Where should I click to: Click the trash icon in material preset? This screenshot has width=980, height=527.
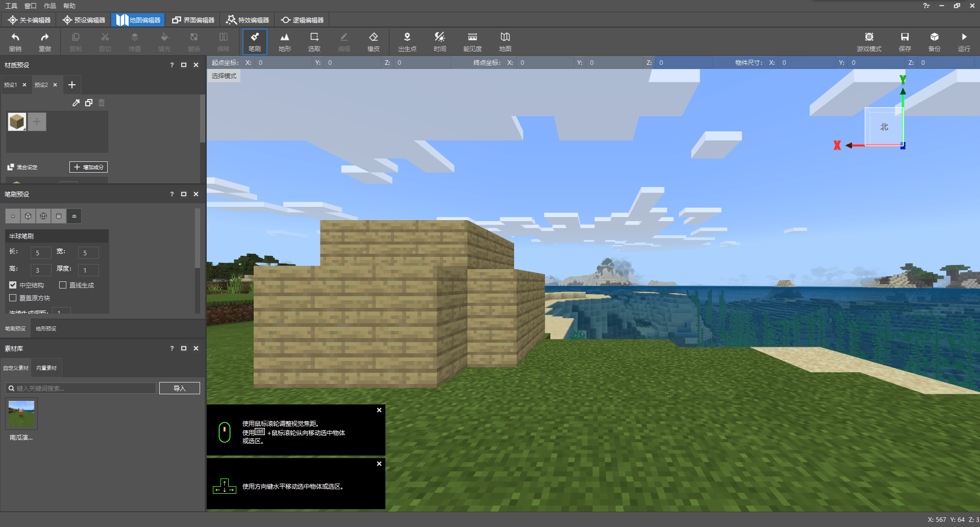click(x=102, y=103)
